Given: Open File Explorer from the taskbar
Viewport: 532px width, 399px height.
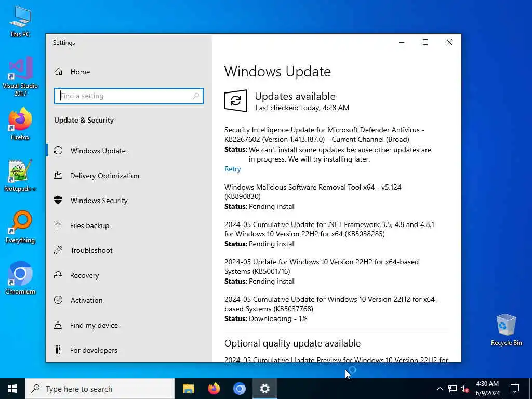Looking at the screenshot, I should (188, 389).
